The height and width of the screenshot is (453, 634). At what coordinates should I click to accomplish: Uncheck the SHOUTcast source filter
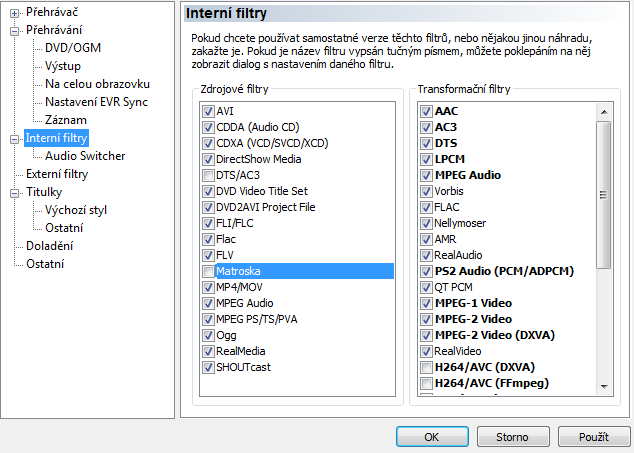tap(208, 367)
